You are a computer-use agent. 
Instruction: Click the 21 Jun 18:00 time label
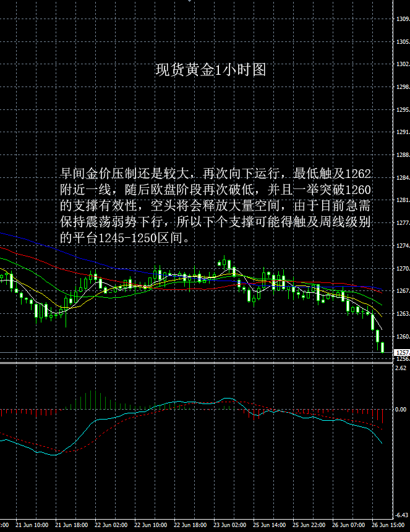[71, 525]
